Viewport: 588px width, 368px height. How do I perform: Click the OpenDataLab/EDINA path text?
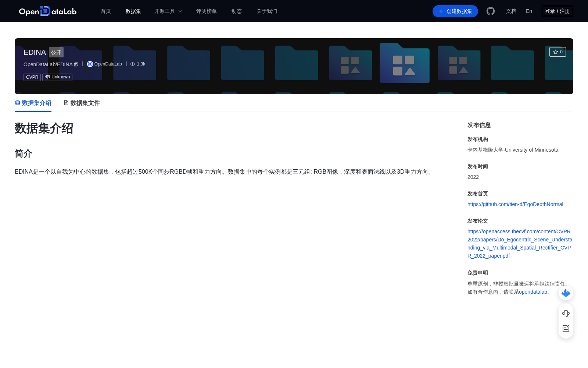[48, 64]
